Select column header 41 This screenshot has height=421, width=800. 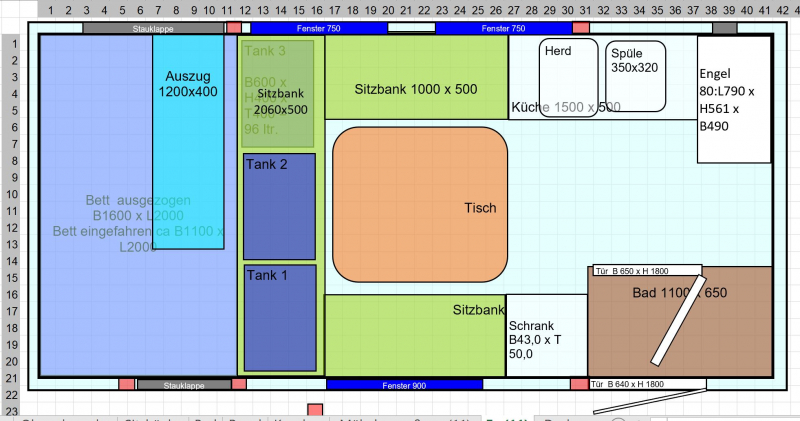coord(764,10)
